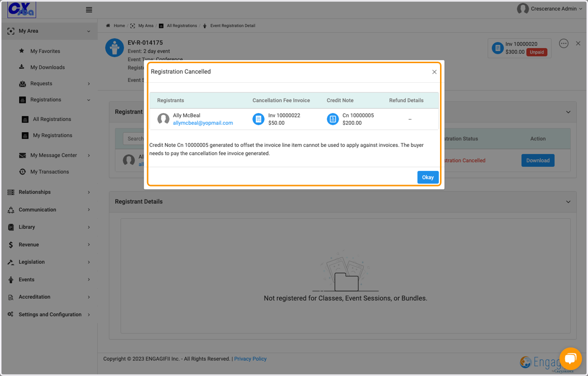Click the Requests sidebar icon

[x=23, y=84]
